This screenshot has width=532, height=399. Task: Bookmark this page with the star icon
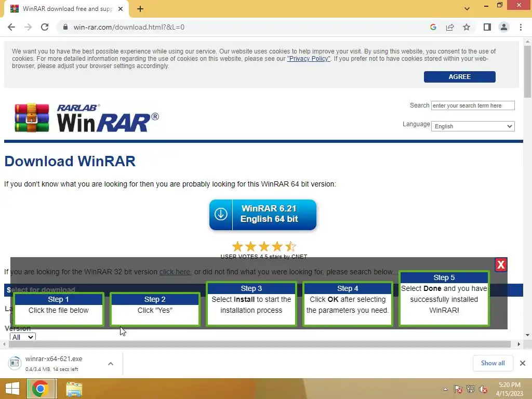[467, 27]
